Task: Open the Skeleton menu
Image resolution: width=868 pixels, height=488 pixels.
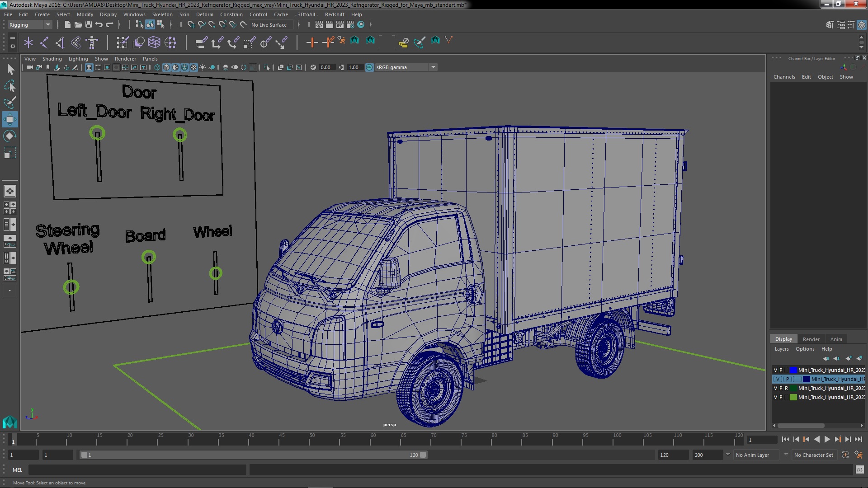Action: click(162, 14)
